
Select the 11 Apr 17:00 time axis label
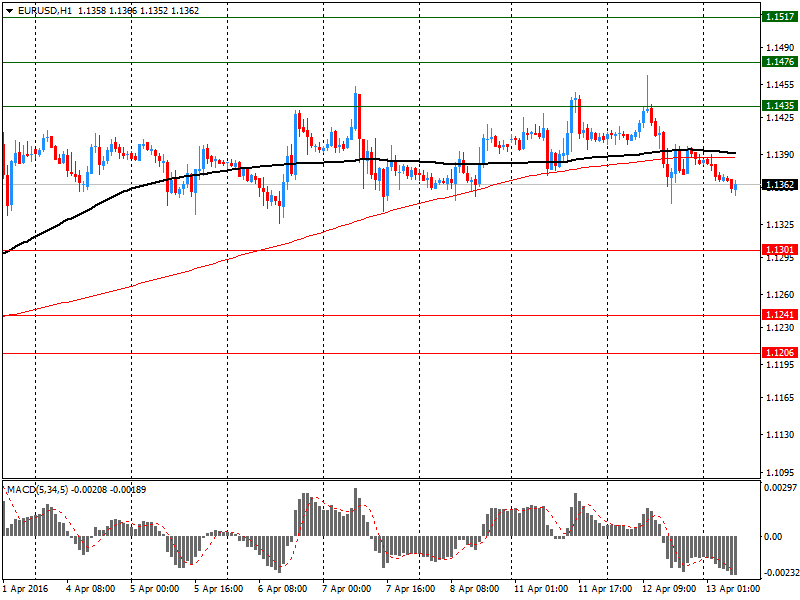(605, 589)
